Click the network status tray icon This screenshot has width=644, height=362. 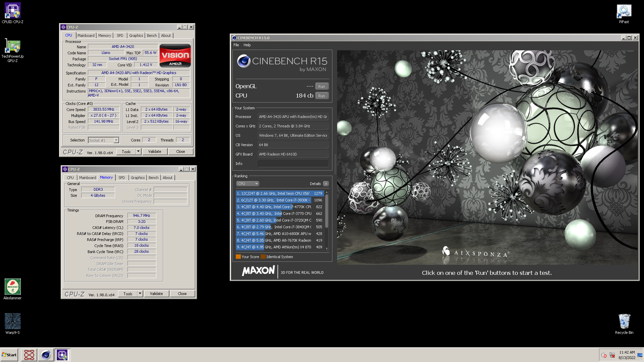(x=612, y=355)
